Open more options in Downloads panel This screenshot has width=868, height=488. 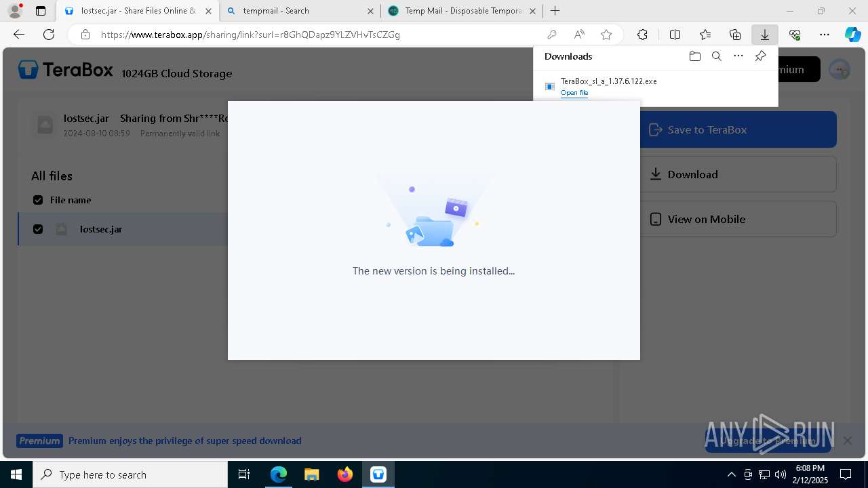[x=738, y=56]
